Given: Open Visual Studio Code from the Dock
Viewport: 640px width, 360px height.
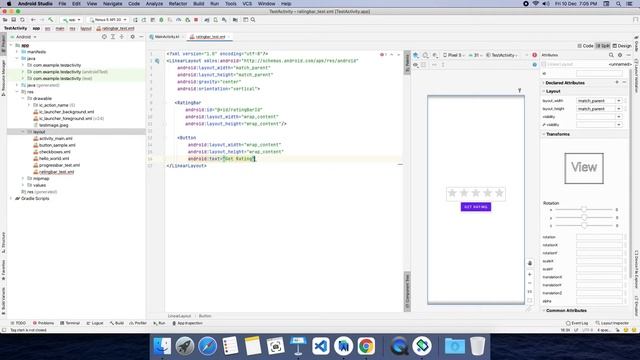Looking at the screenshot, I should pyautogui.click(x=321, y=346).
